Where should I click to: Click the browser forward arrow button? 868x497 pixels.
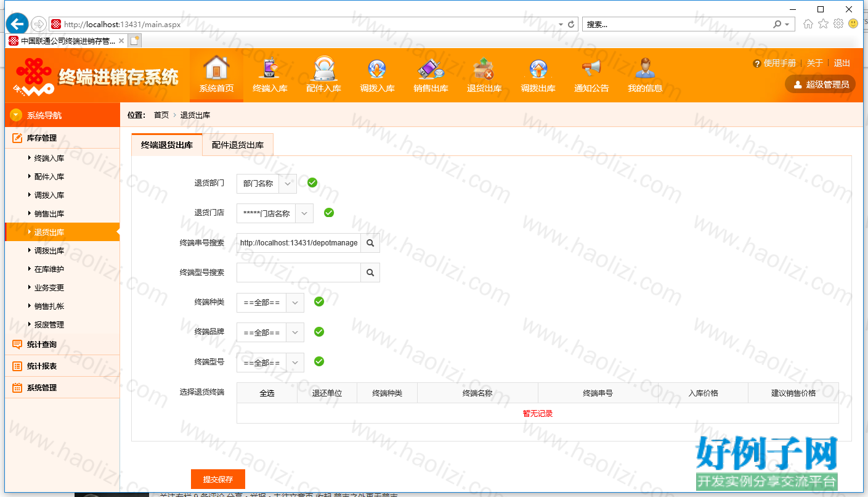tap(38, 24)
